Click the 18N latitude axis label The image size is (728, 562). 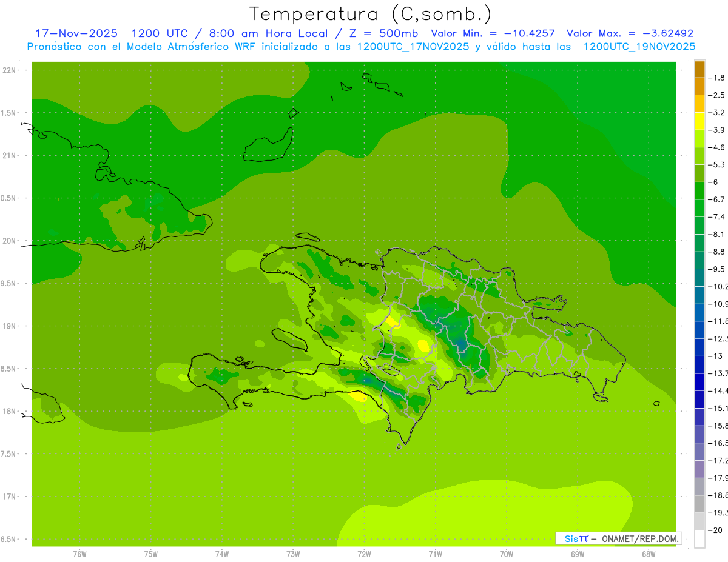9,411
